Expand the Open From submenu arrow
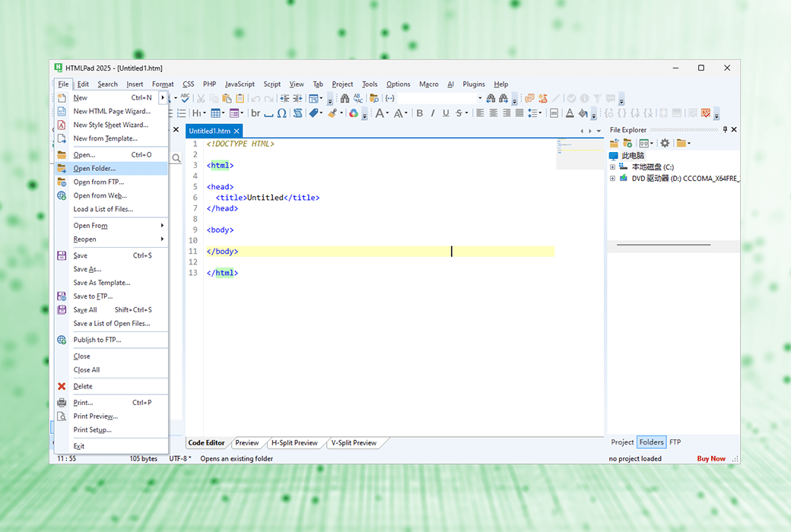Image resolution: width=791 pixels, height=532 pixels. click(162, 226)
